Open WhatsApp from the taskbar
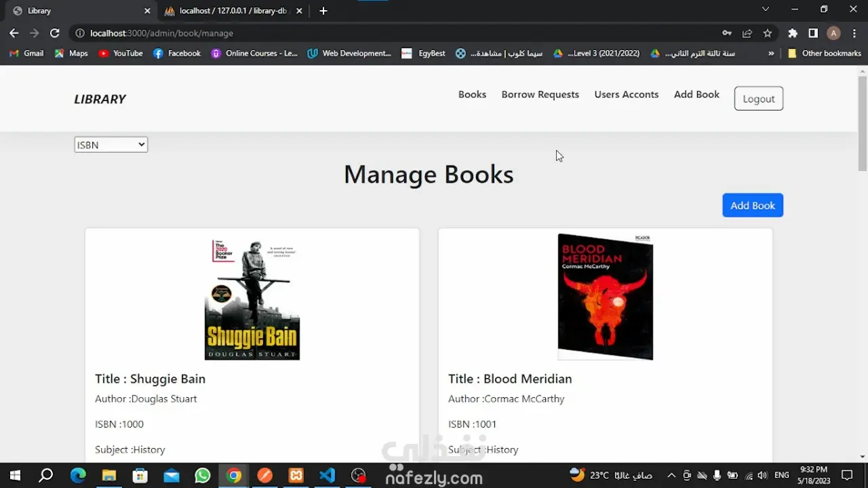868x488 pixels. 202,475
